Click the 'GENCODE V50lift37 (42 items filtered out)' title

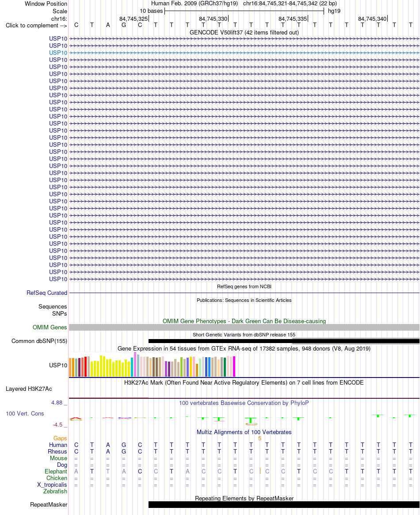pyautogui.click(x=244, y=33)
